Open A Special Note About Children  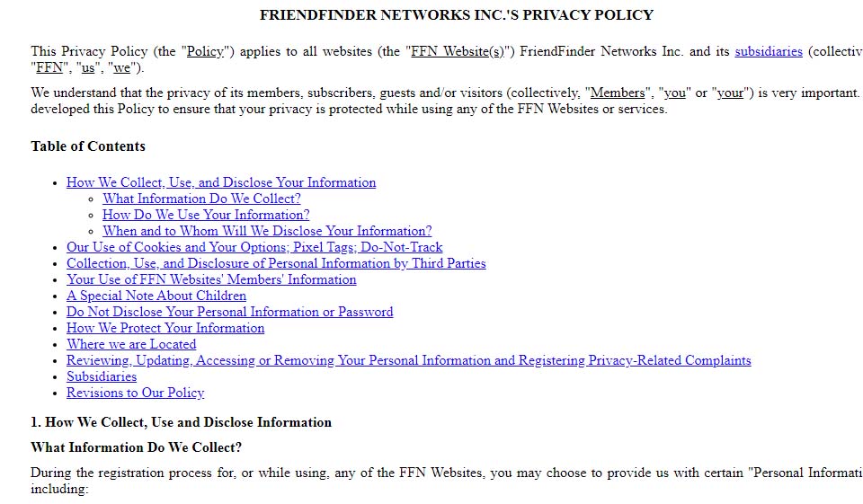coord(156,296)
